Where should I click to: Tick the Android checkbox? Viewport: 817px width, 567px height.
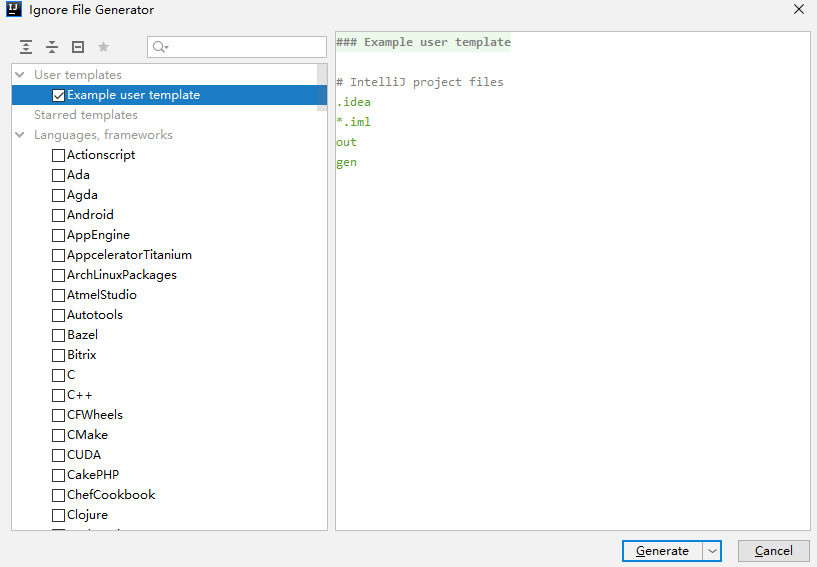pyautogui.click(x=58, y=215)
